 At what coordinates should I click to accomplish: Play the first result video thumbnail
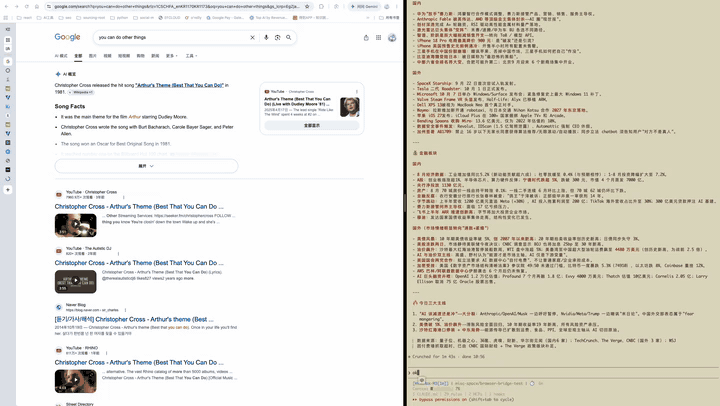pyautogui.click(x=76, y=225)
